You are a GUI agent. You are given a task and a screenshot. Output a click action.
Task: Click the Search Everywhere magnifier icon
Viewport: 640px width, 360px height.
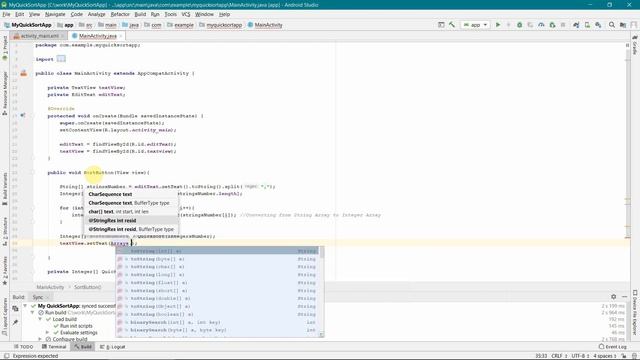[x=612, y=25]
